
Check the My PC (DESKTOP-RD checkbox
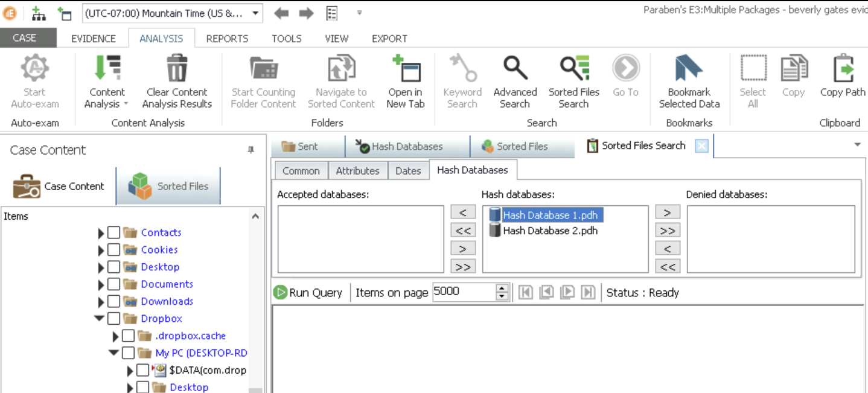coord(128,353)
